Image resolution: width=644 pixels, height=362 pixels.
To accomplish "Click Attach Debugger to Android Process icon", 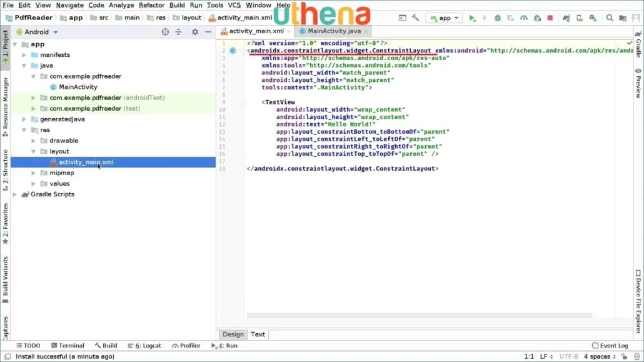I will [x=537, y=18].
